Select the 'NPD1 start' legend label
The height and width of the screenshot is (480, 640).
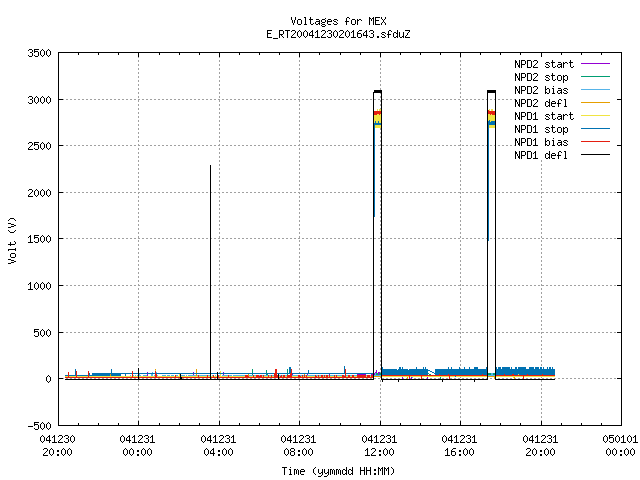click(544, 116)
